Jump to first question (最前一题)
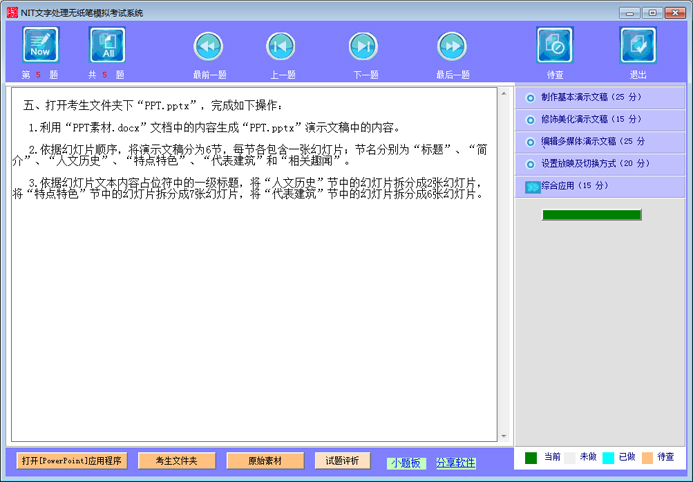The height and width of the screenshot is (482, 693). (207, 47)
